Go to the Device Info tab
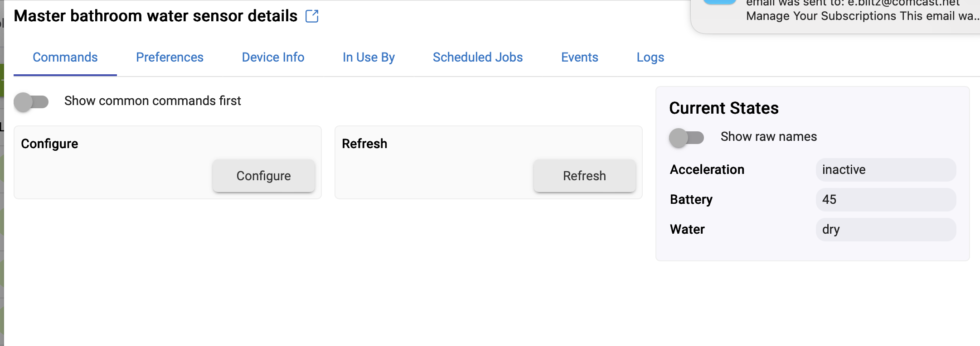The height and width of the screenshot is (346, 980). (273, 57)
